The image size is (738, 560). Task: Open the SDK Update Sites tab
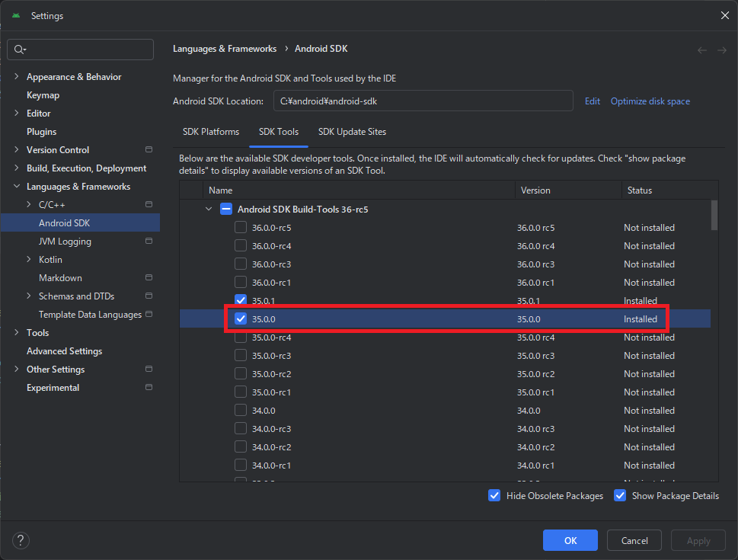[x=352, y=132]
